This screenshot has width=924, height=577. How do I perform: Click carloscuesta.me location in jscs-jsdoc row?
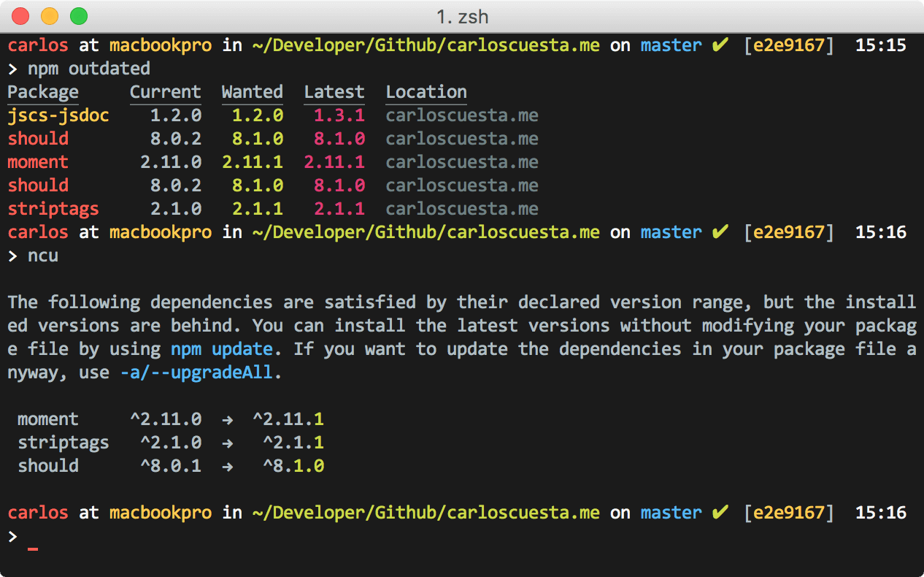[462, 115]
